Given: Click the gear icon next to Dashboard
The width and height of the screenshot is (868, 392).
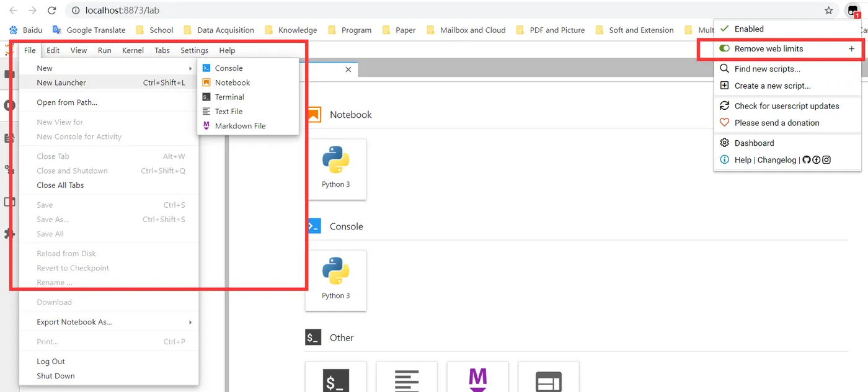Looking at the screenshot, I should [x=724, y=143].
